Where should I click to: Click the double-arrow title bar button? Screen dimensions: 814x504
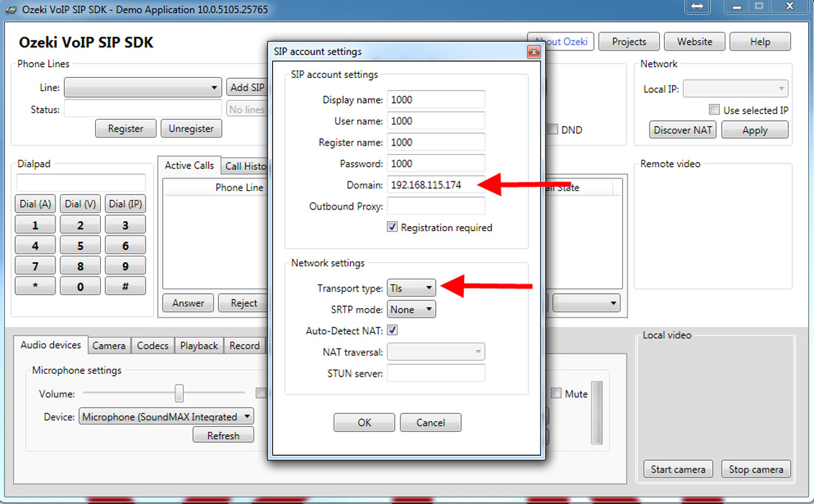[697, 6]
